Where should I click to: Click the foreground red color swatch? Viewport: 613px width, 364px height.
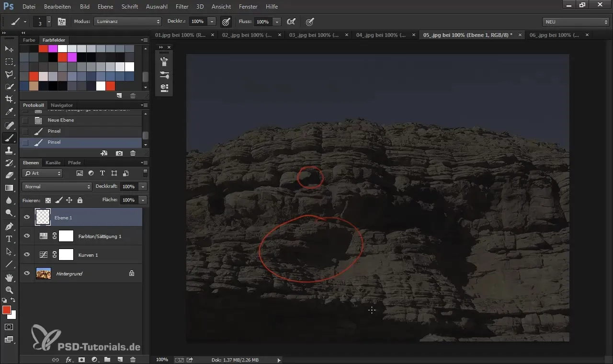tap(6, 310)
